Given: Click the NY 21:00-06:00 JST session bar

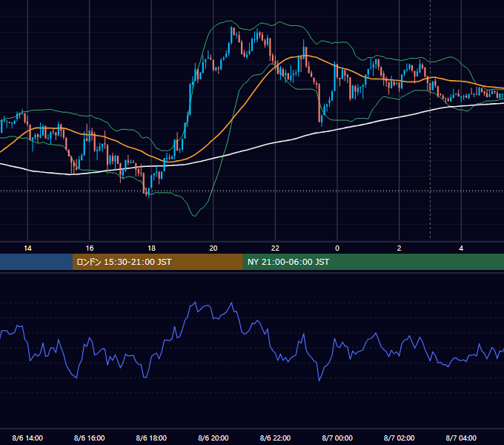Looking at the screenshot, I should [373, 262].
